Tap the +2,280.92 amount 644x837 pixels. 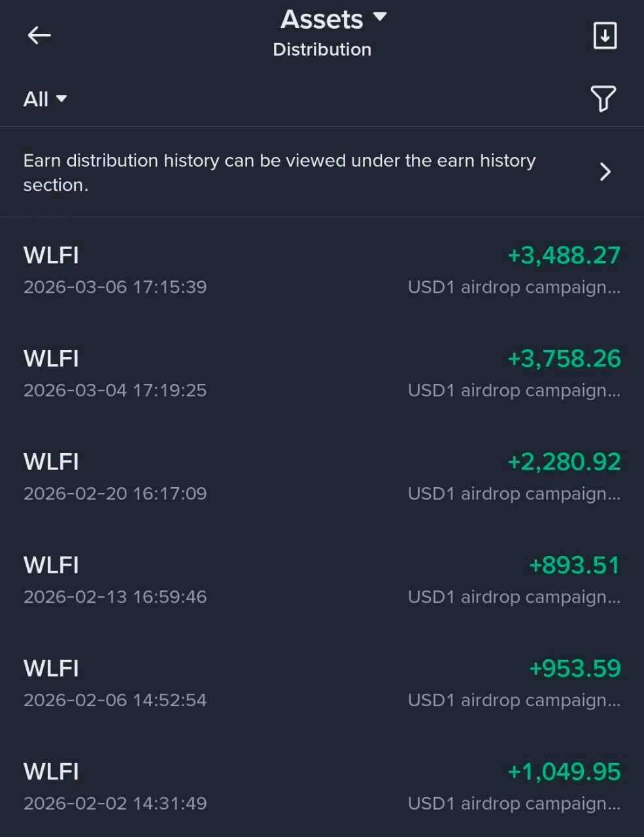click(x=564, y=462)
